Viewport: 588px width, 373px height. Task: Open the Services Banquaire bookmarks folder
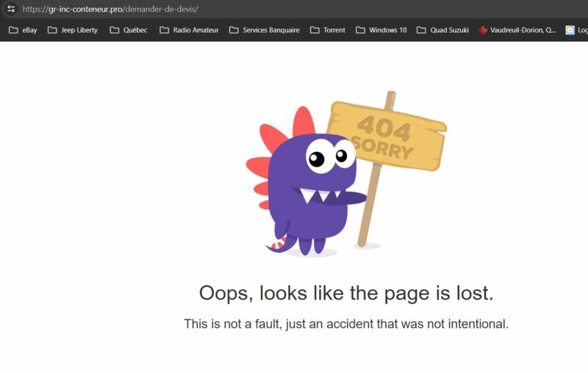tap(265, 30)
